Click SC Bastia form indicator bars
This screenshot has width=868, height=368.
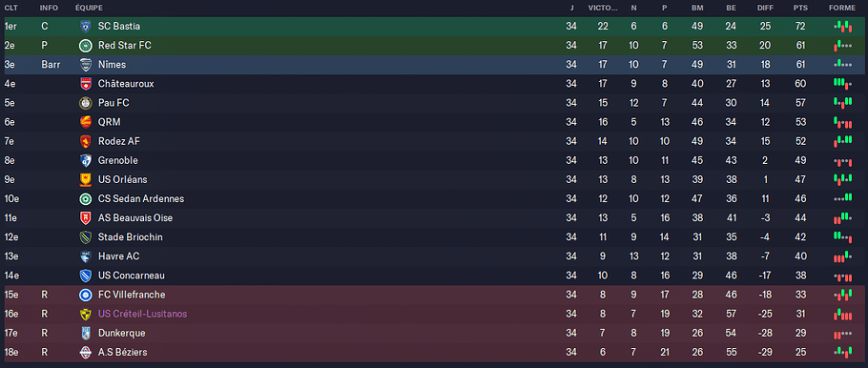[x=842, y=26]
